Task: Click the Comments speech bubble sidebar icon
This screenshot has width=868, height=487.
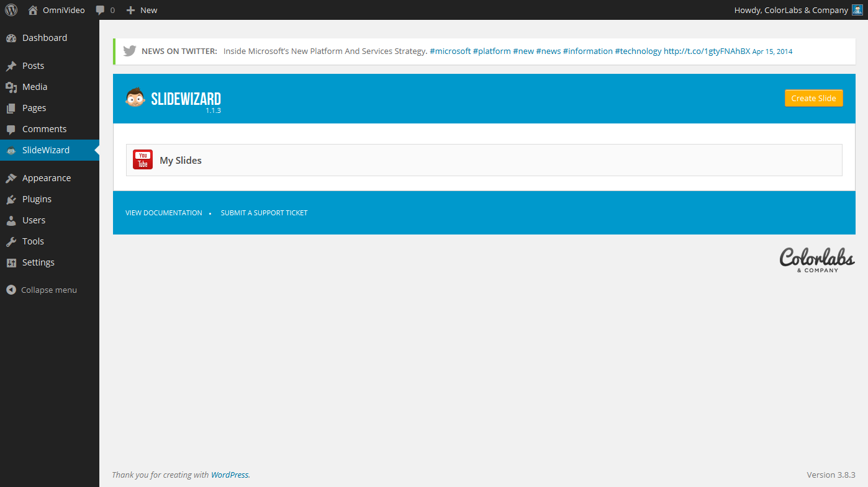Action: pos(11,129)
